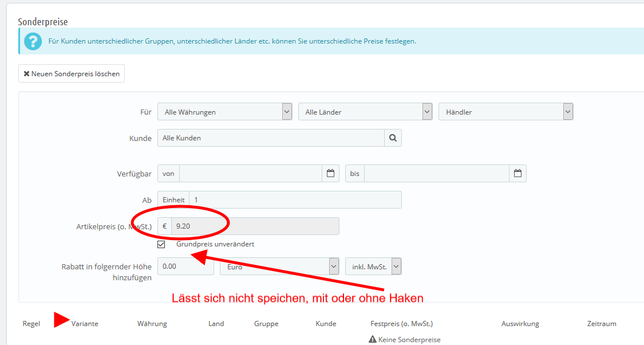This screenshot has width=644, height=345.
Task: Click the Land column header
Action: [216, 324]
